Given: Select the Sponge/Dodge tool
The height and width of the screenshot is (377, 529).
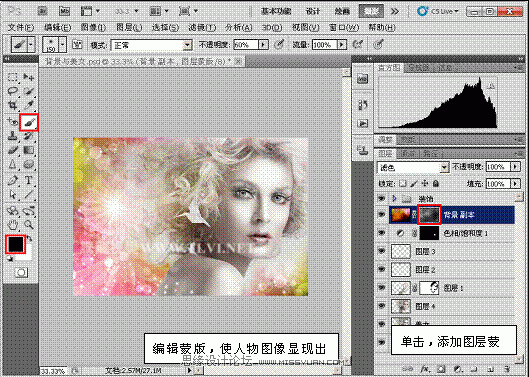Looking at the screenshot, I should click(x=28, y=165).
